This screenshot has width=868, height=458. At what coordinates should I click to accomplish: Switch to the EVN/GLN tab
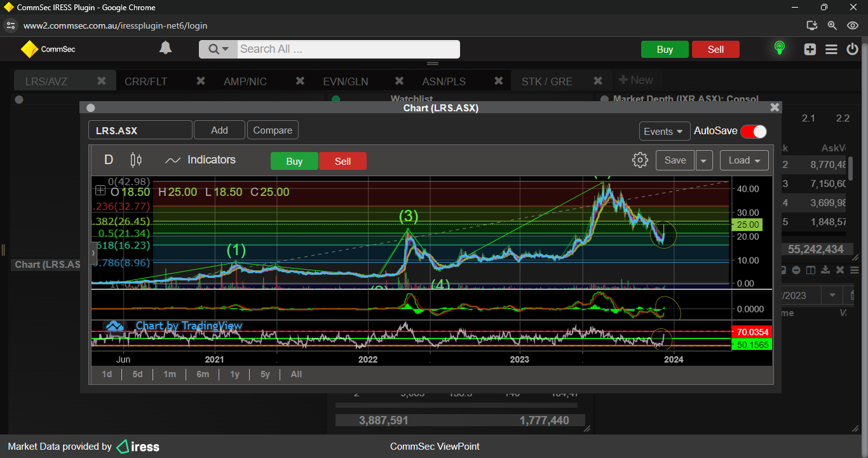(x=346, y=81)
